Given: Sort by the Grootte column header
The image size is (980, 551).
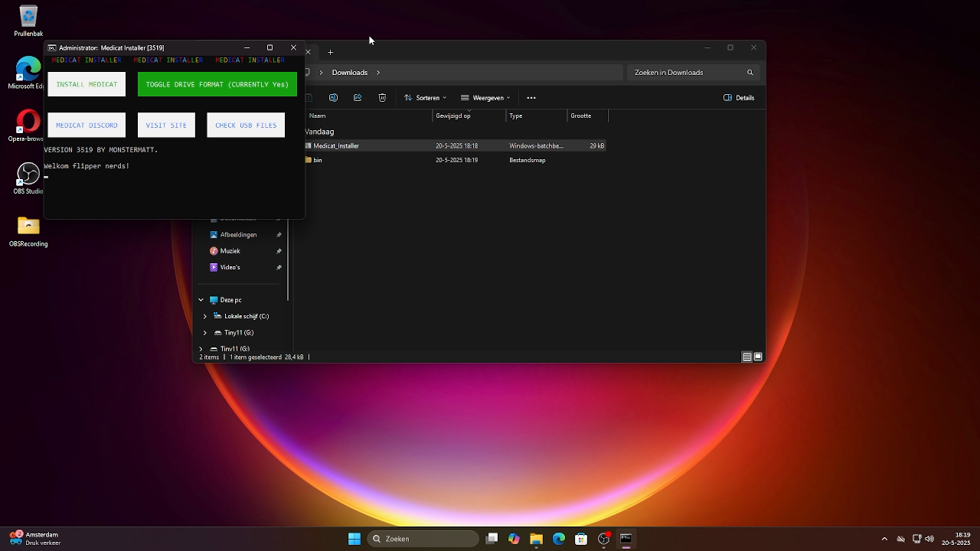Looking at the screenshot, I should coord(587,116).
